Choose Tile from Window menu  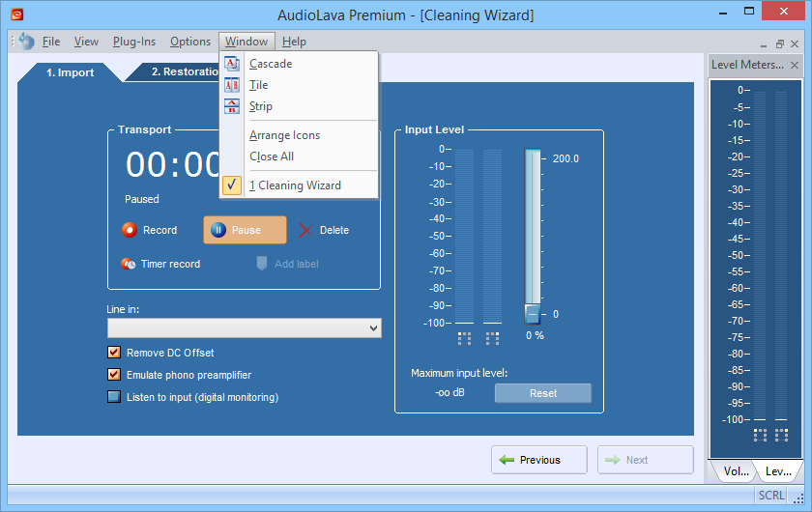click(300, 85)
